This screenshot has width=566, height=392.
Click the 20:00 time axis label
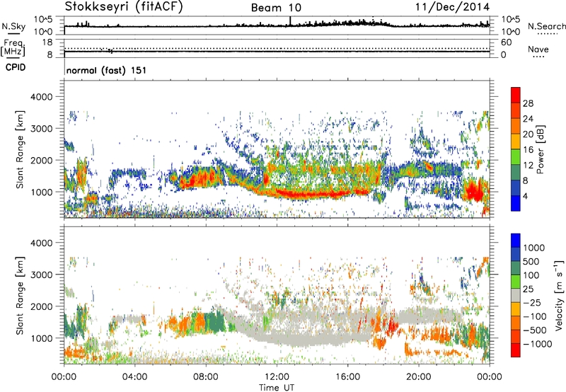tap(419, 377)
